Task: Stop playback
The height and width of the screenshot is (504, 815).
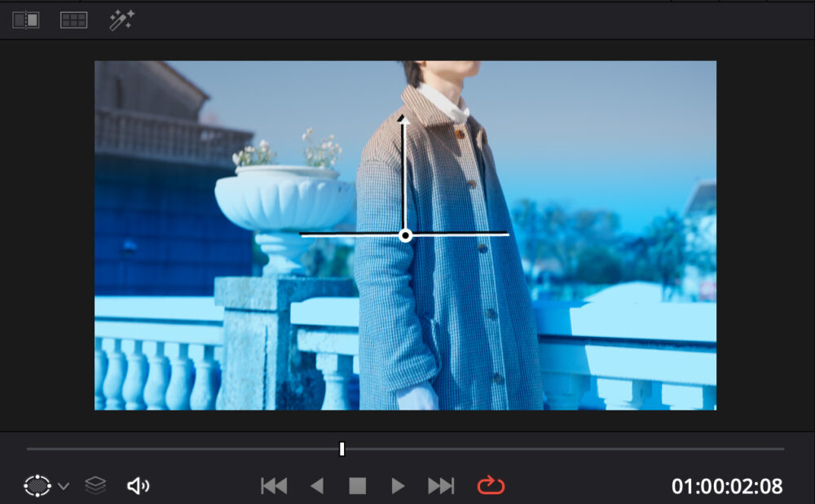Action: coord(357,486)
